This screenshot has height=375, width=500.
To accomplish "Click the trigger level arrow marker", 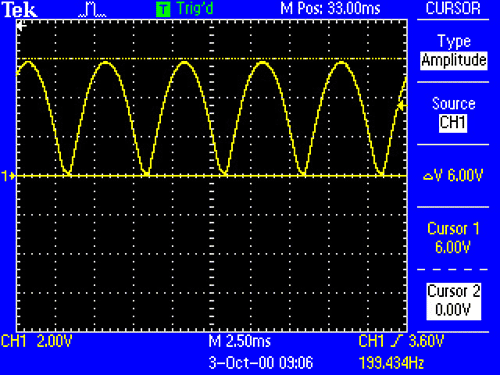I will 402,106.
